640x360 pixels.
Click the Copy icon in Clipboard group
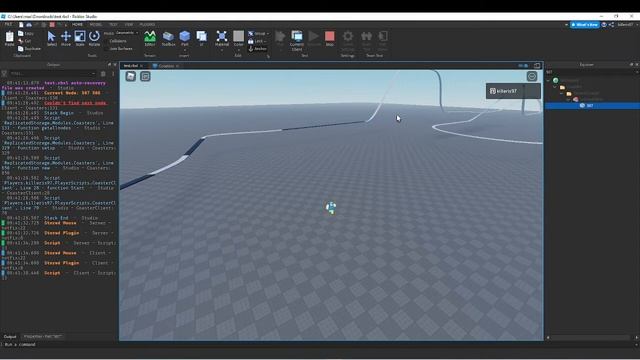[x=21, y=33]
